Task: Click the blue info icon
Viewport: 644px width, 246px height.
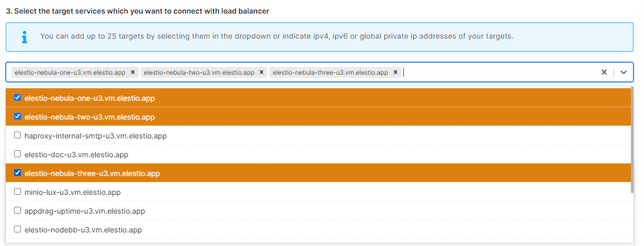Action: coord(24,37)
